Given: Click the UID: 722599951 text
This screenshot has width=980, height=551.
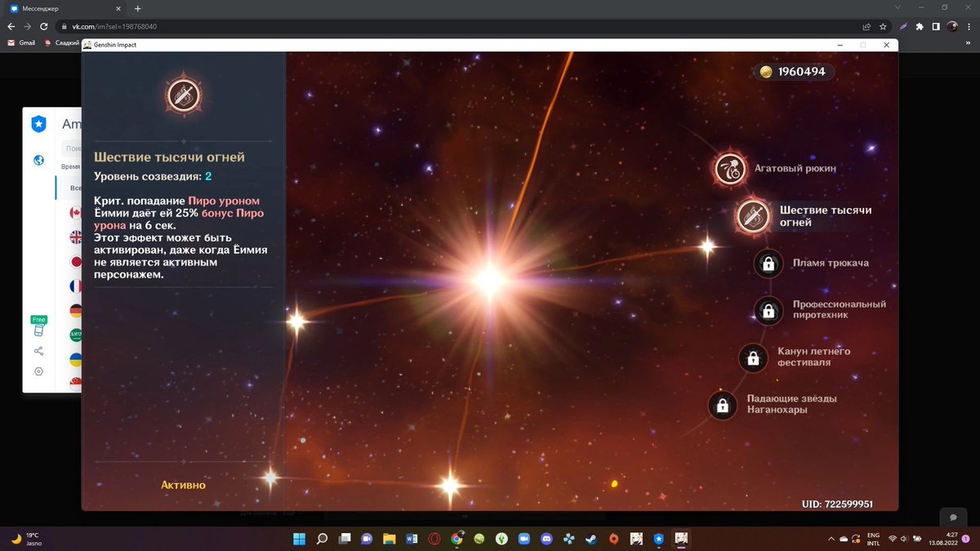Looking at the screenshot, I should tap(838, 504).
